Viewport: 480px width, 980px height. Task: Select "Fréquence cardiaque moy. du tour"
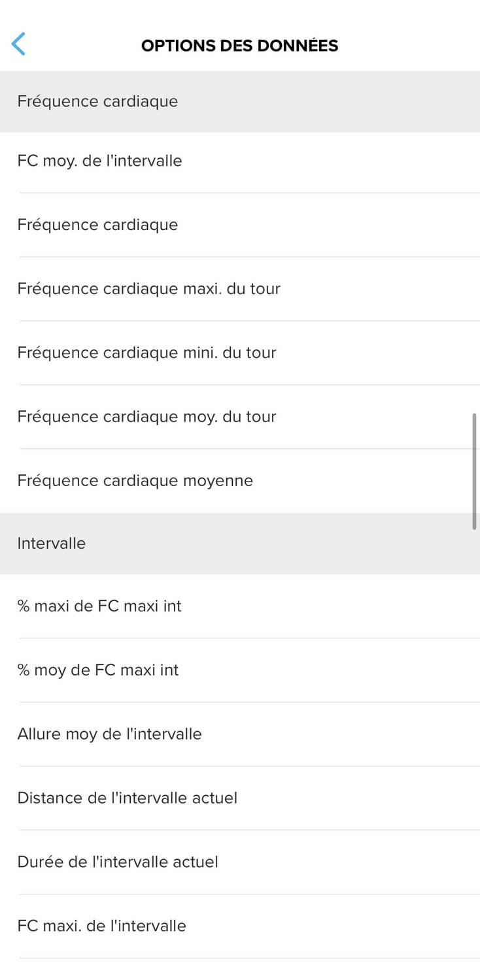point(146,417)
